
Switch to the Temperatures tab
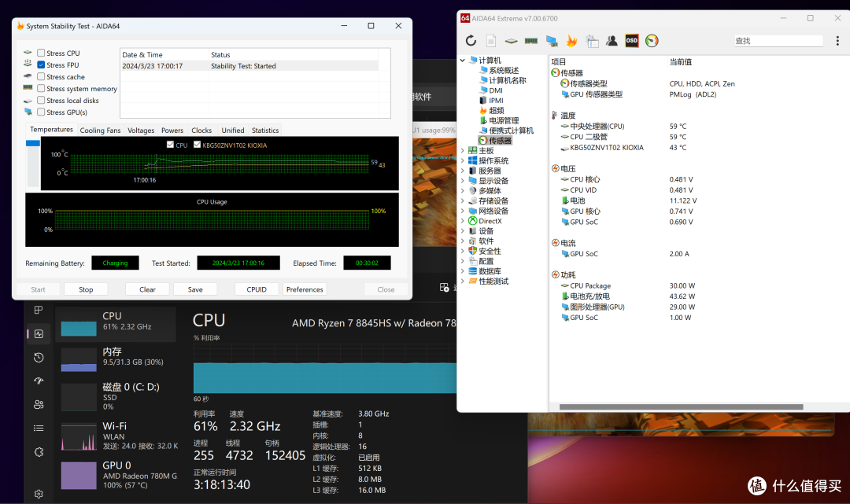pos(51,130)
